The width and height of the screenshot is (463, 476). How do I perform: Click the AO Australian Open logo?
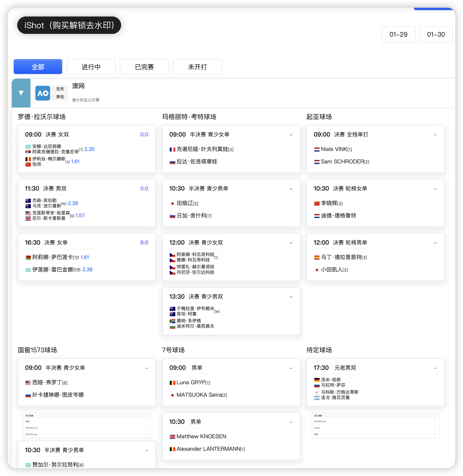point(43,93)
